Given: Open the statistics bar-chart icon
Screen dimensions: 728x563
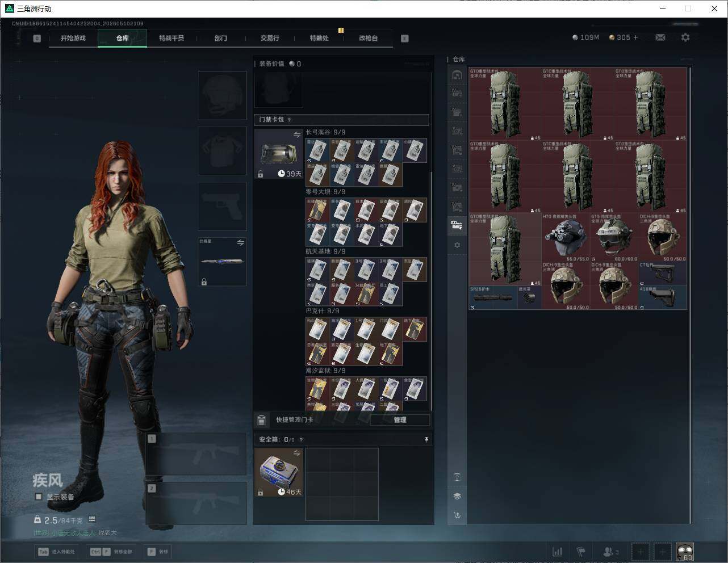Looking at the screenshot, I should [x=558, y=552].
